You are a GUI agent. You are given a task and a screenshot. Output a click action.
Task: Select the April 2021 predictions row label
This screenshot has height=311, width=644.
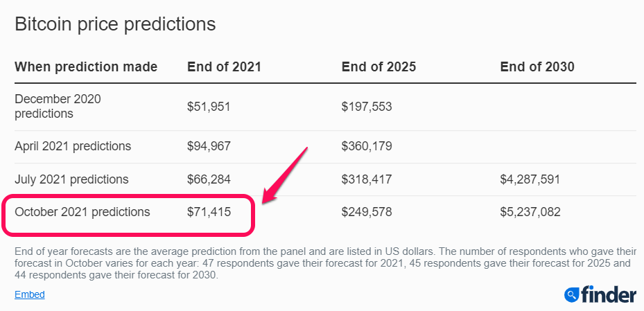coord(73,146)
